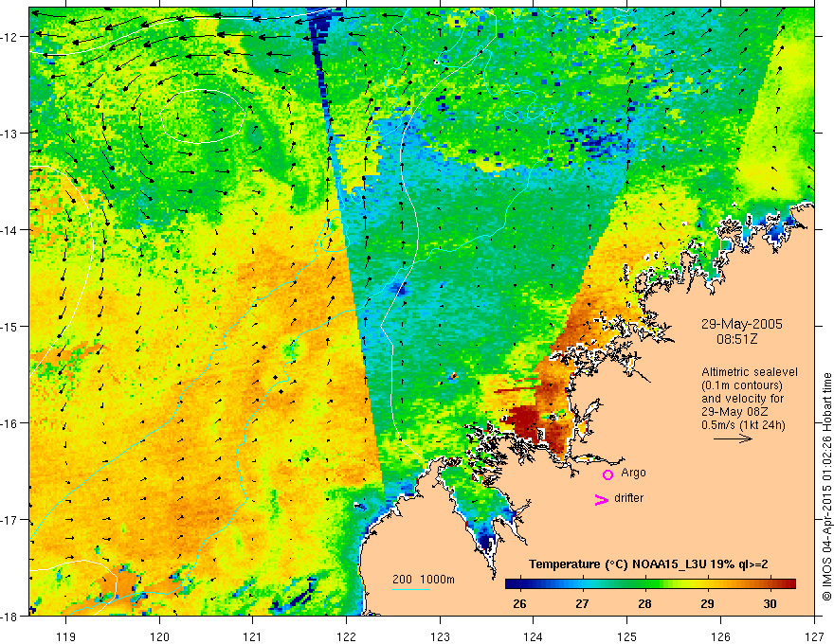834x644 pixels.
Task: Click the 'and velocity for' caption line
Action: [742, 399]
